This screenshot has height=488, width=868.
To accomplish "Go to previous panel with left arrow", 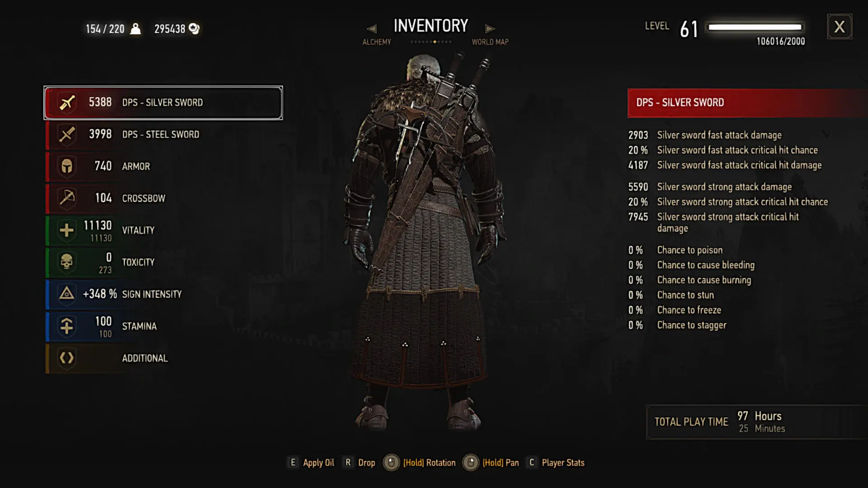I will click(371, 28).
